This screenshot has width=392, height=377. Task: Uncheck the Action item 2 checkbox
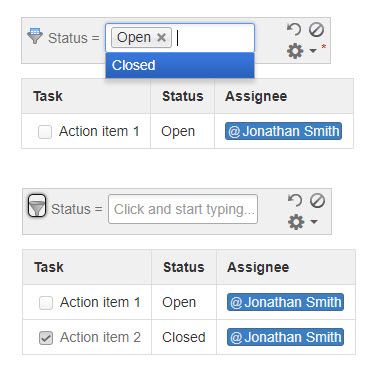[46, 338]
